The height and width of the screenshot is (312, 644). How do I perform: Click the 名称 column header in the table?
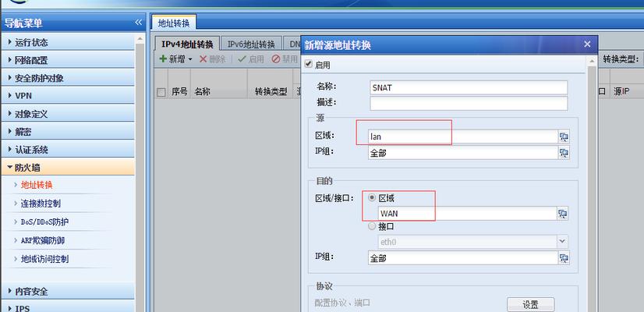click(x=219, y=92)
